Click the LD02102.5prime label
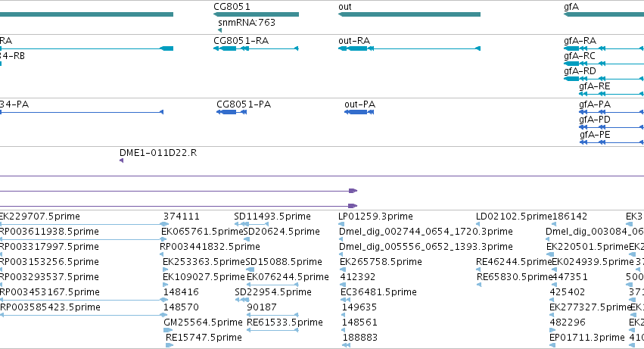Viewport: 644px width, 349px height. tap(514, 217)
